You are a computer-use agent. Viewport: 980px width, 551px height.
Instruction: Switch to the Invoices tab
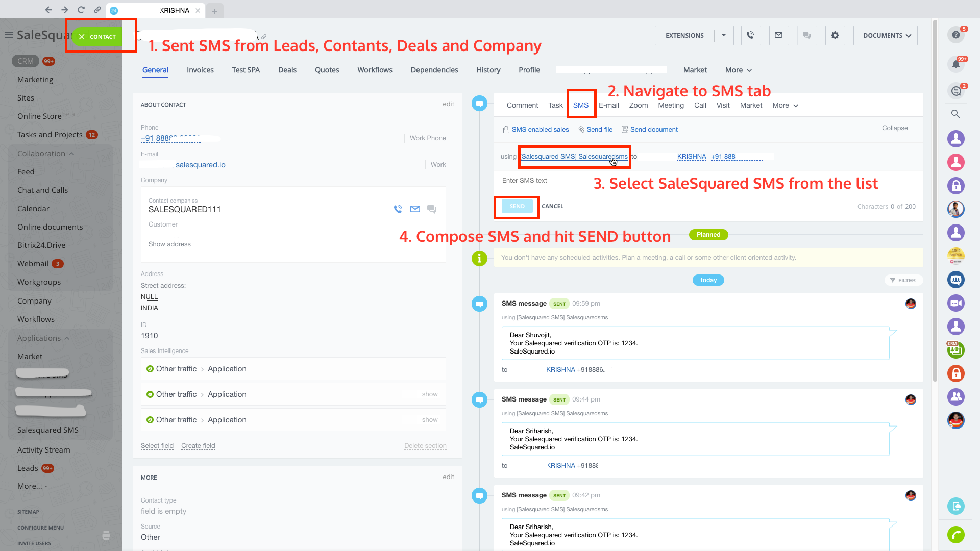pos(200,70)
